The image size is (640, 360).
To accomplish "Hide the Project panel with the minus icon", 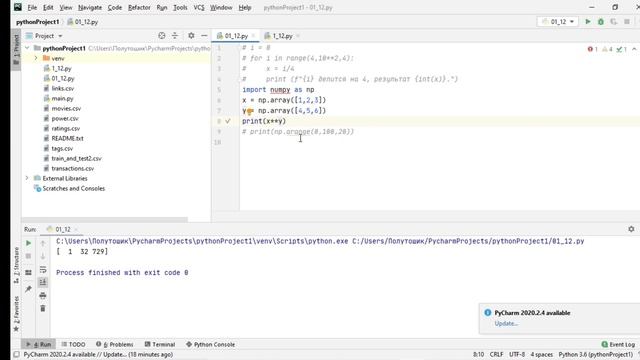I will (x=204, y=36).
